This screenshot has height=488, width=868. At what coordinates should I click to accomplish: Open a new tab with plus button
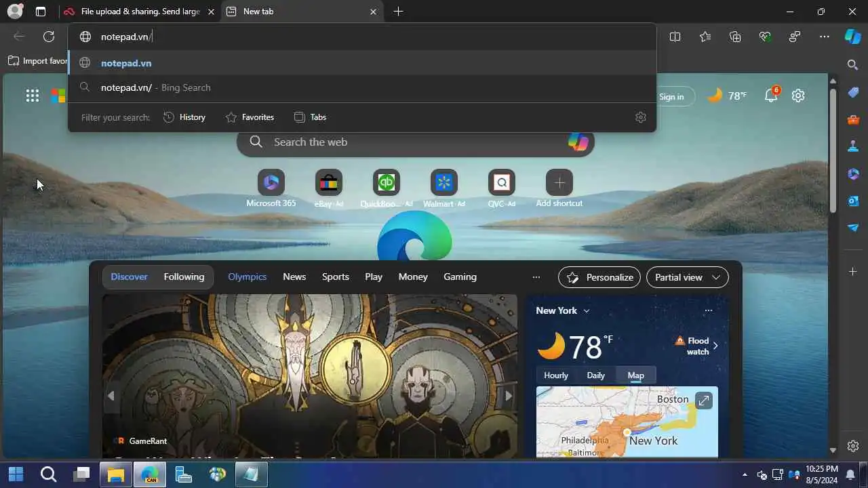tap(398, 12)
